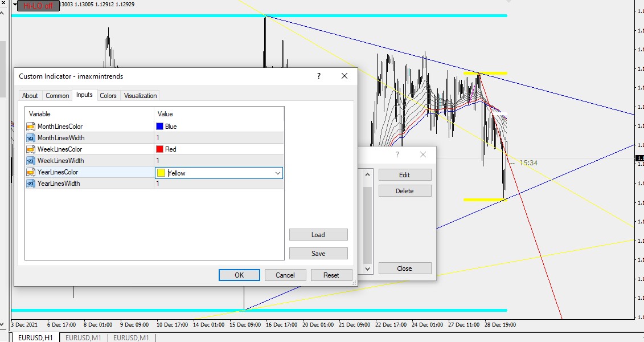Click the WeekLinesColor variable type icon
Viewport: 644px width, 342px height.
(30, 149)
